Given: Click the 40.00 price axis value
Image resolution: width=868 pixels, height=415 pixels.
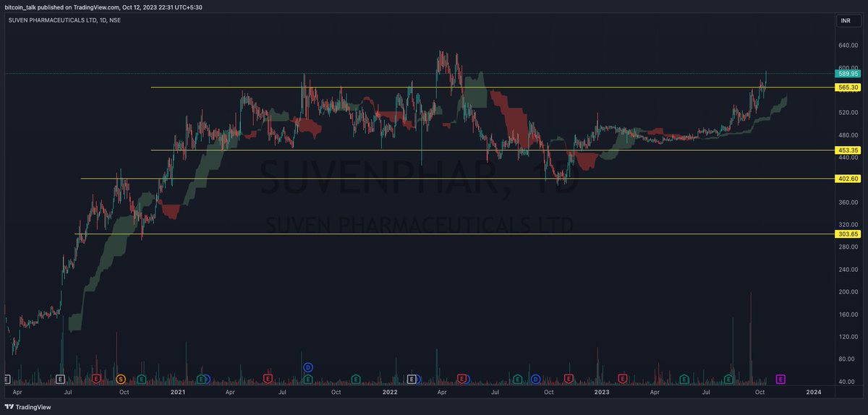Looking at the screenshot, I should point(848,382).
